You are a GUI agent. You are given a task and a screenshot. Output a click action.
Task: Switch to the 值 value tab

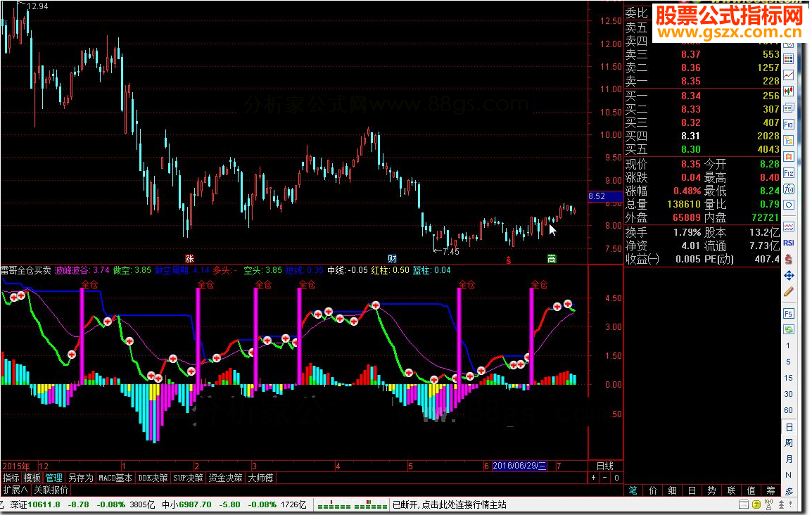(751, 490)
